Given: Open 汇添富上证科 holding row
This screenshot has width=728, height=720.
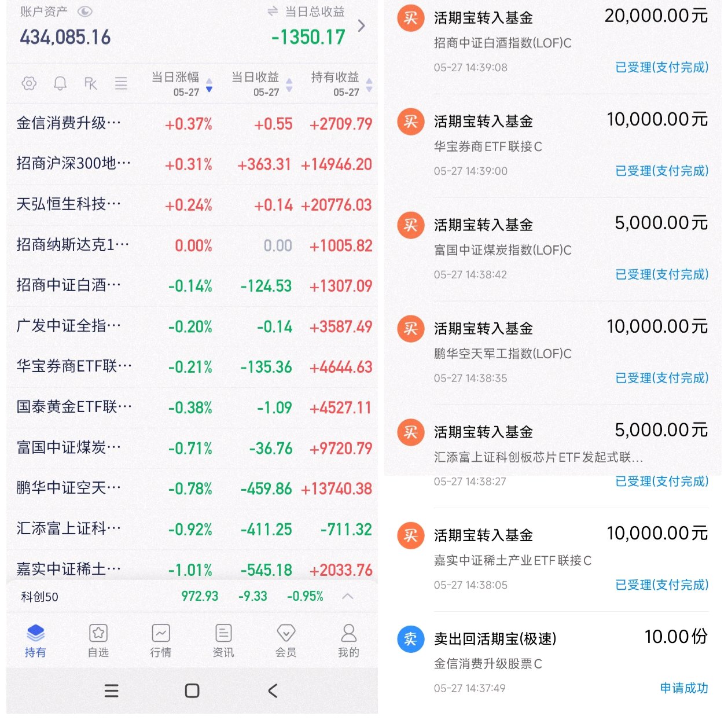Looking at the screenshot, I should pos(192,529).
